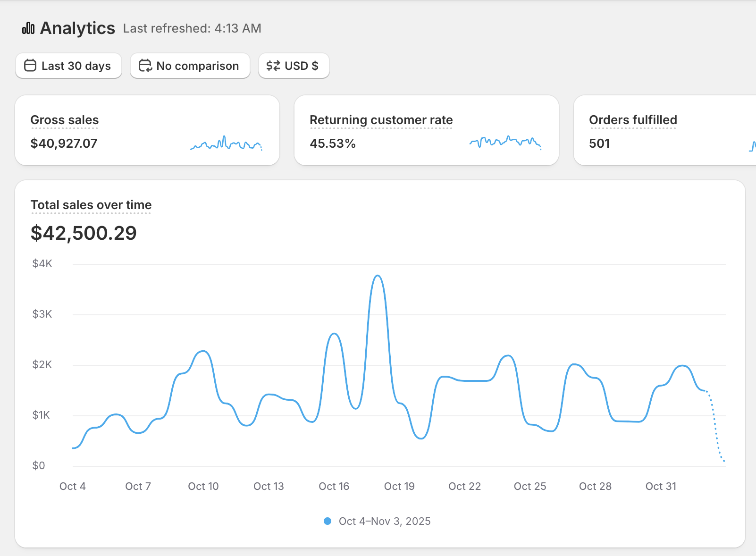The image size is (756, 556).
Task: Open the Gross sales card title
Action: (x=65, y=120)
